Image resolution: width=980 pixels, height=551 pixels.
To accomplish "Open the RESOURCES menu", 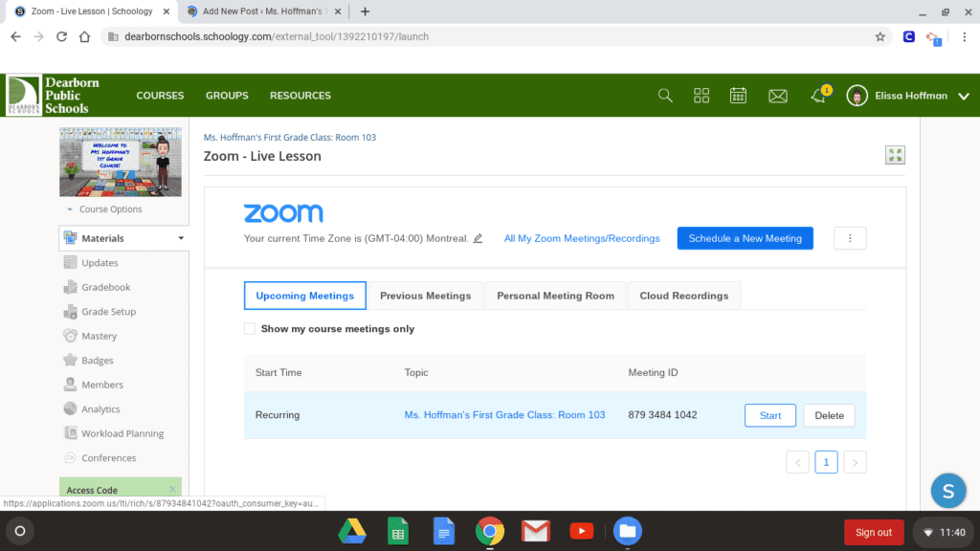I will tap(300, 96).
